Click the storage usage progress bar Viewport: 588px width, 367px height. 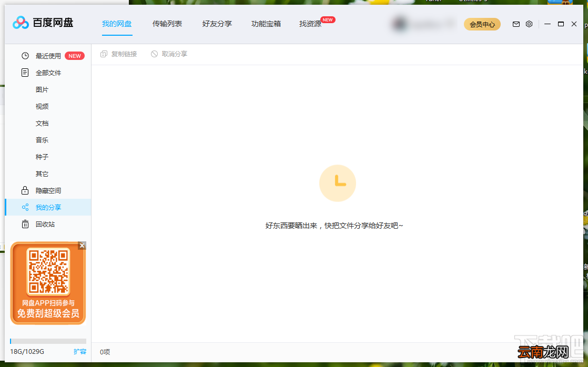[x=48, y=341]
